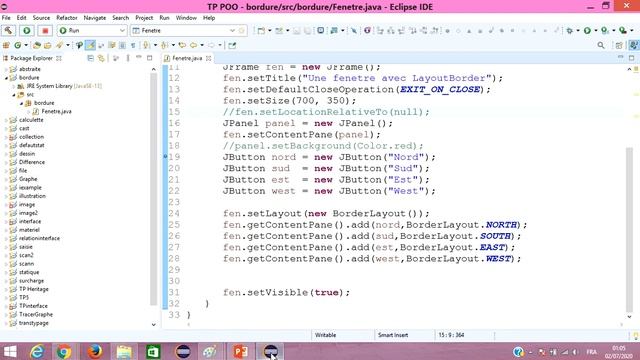Click the Open Task folder icon
Screen dimensions: 640x360
[48, 45]
